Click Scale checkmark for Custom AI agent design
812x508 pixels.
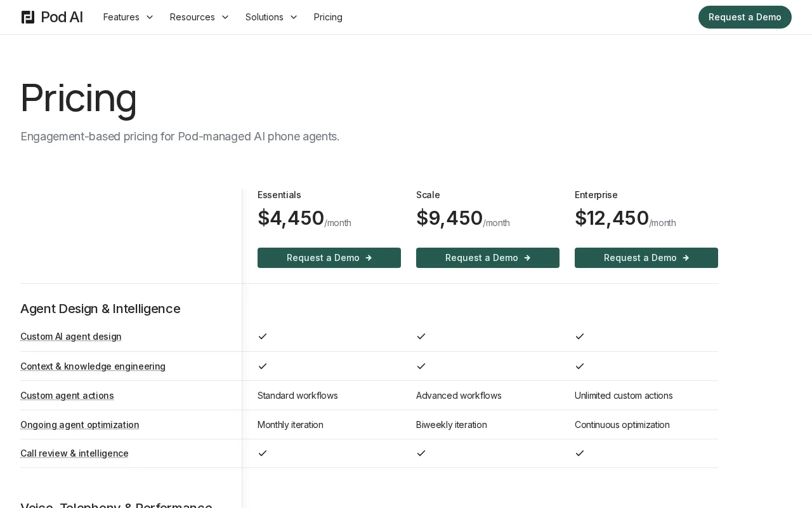[421, 336]
